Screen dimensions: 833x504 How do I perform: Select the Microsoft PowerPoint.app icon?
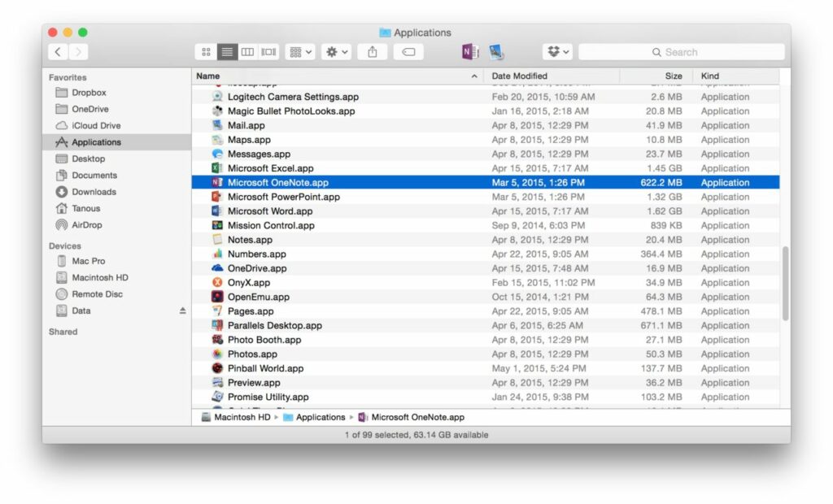click(216, 197)
